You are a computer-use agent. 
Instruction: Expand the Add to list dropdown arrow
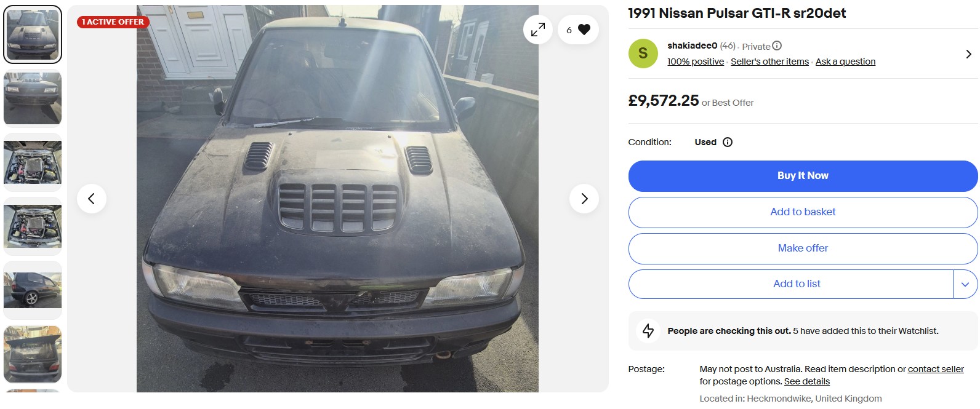point(965,284)
